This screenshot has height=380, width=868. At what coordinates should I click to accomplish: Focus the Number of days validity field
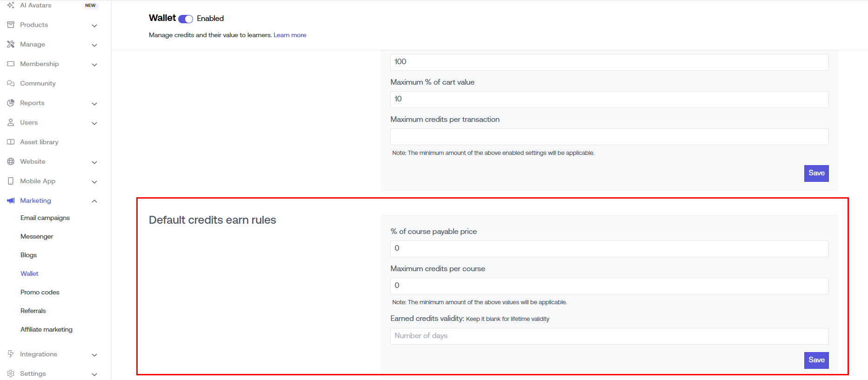pos(609,336)
